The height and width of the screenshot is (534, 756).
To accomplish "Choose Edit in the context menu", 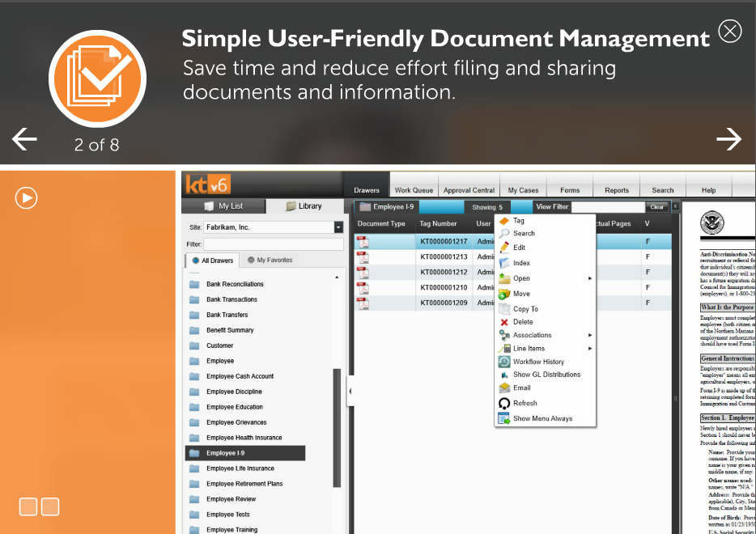I will pyautogui.click(x=545, y=248).
